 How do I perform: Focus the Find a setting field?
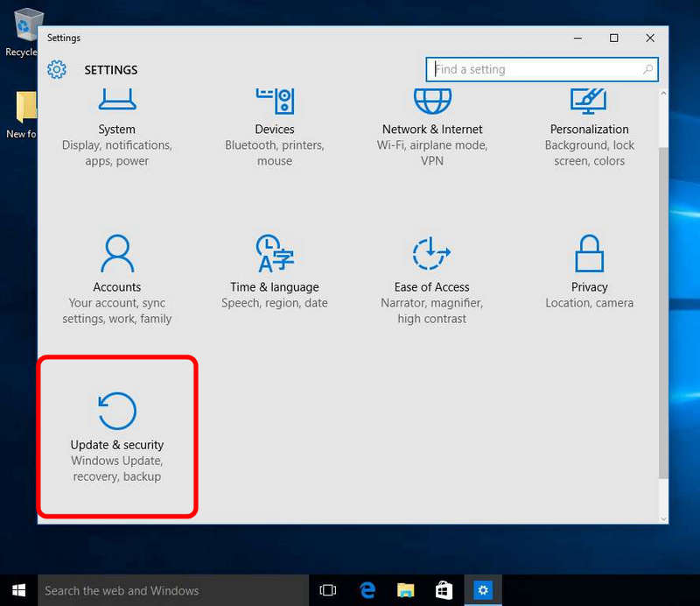click(x=542, y=69)
